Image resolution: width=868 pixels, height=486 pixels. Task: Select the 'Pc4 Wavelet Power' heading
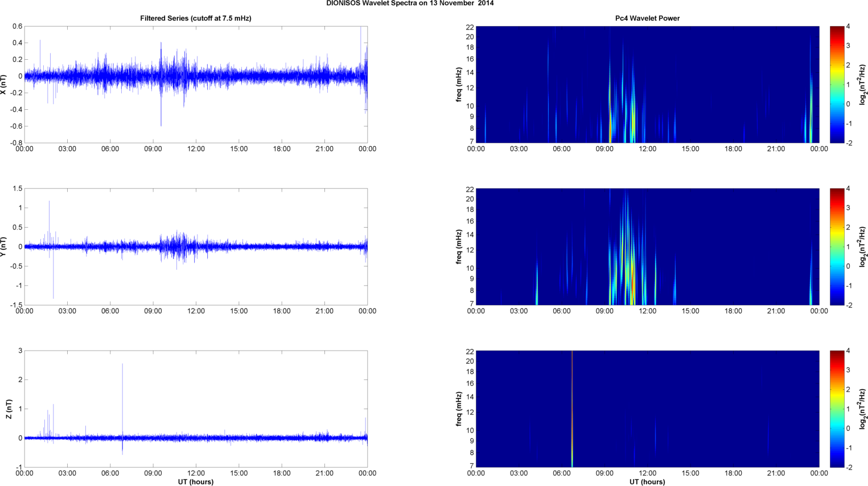pyautogui.click(x=647, y=18)
